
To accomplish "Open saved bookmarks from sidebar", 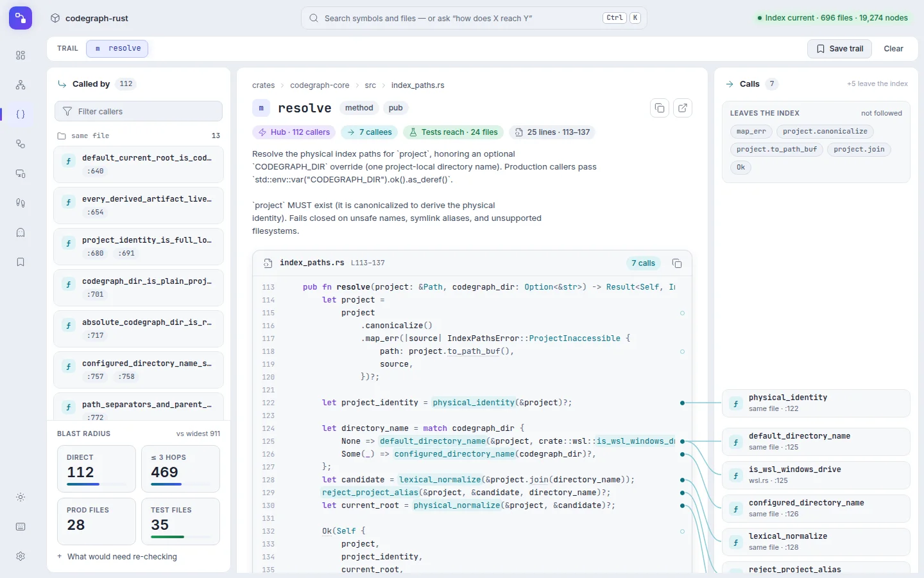I will [21, 262].
